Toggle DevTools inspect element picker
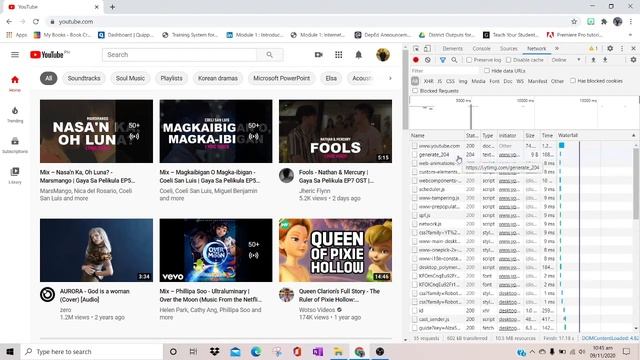Image resolution: width=640 pixels, height=360 pixels. coord(416,48)
